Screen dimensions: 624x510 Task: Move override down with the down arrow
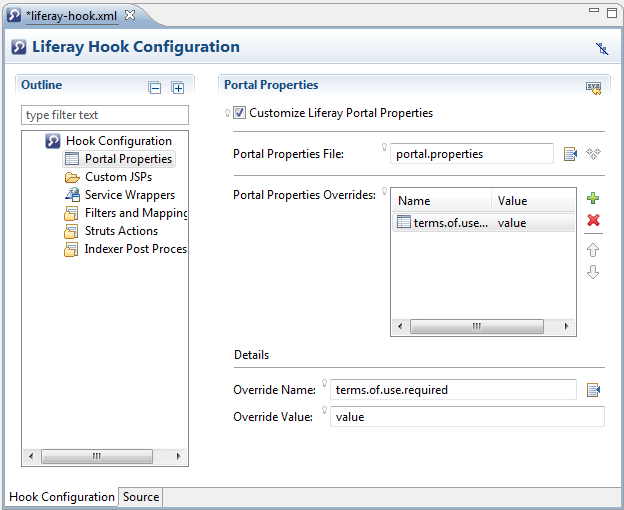593,272
